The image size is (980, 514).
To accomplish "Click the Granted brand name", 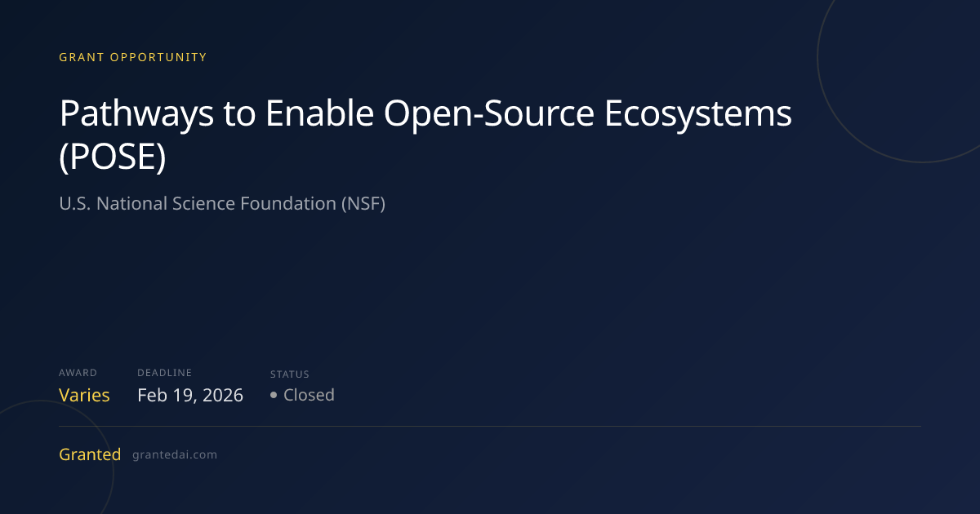I will 90,454.
